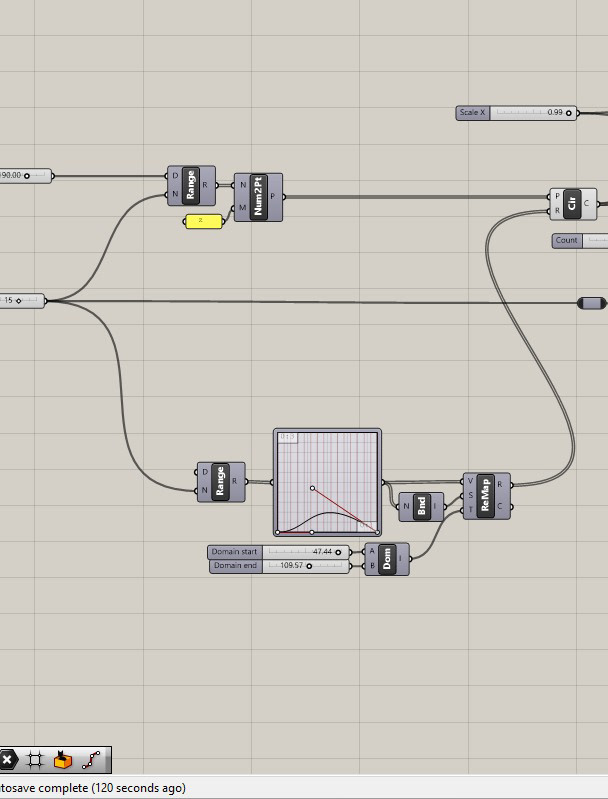608x799 pixels.
Task: Click the graph mapper bottom-right corner handle
Action: 378,532
